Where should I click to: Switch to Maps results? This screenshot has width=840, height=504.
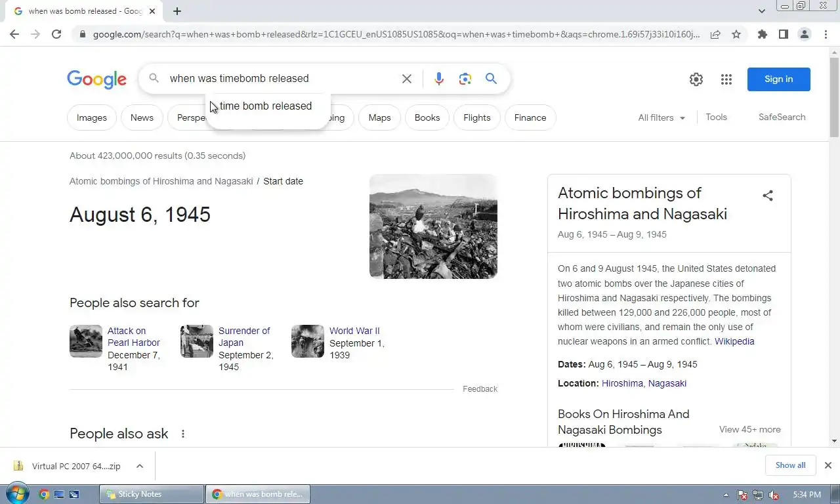(x=379, y=117)
